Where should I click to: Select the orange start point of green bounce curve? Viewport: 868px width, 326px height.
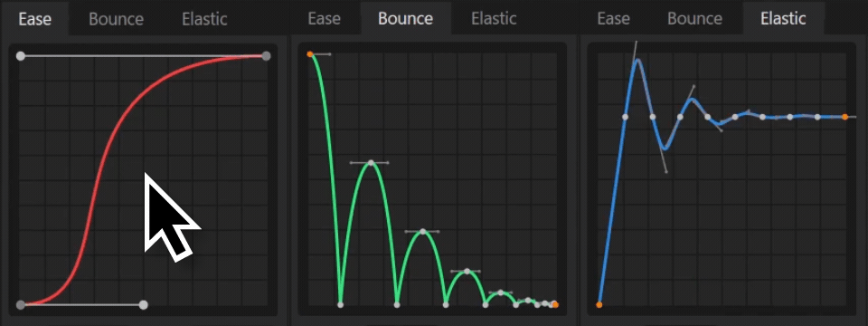[x=310, y=54]
